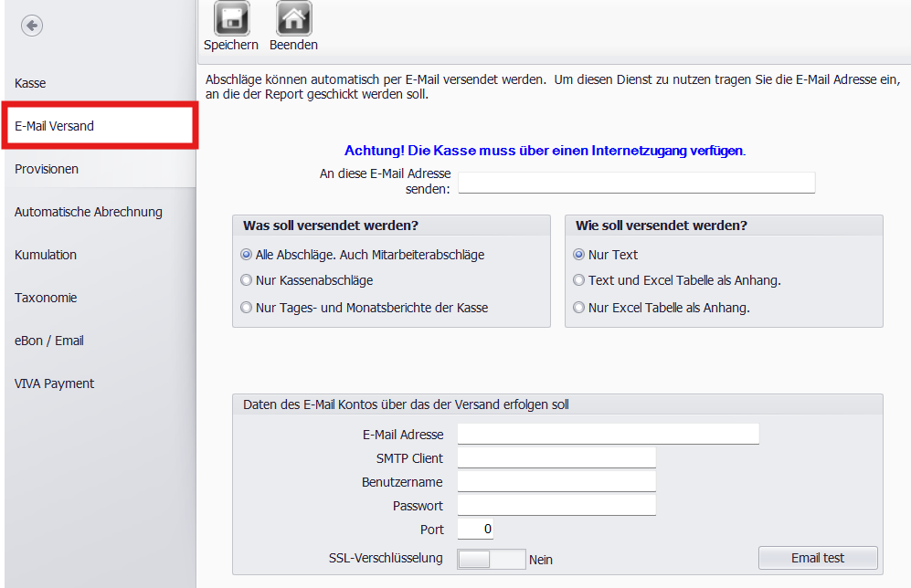Select E-Mail Versand in sidebar
The width and height of the screenshot is (911, 588).
click(x=100, y=126)
